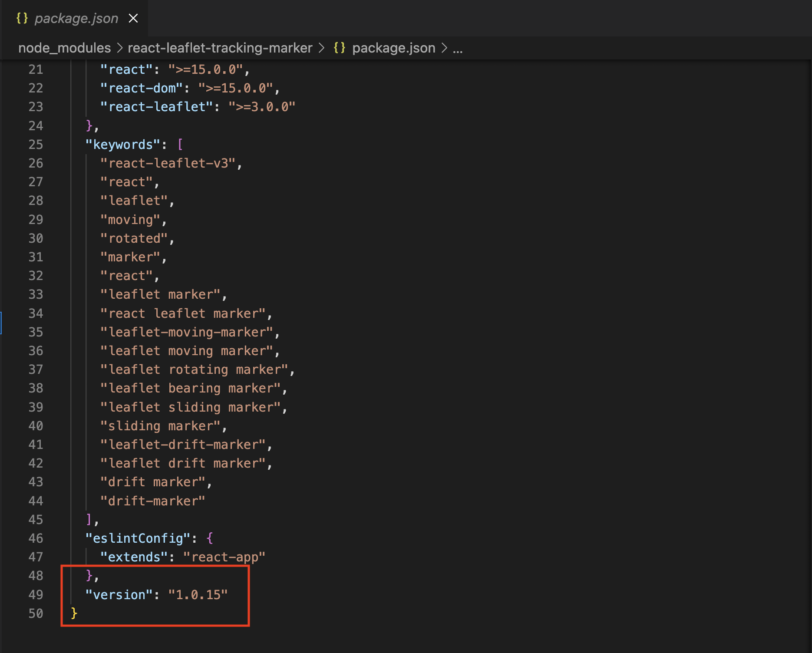Click line number 25
This screenshot has height=653, width=812.
point(36,145)
